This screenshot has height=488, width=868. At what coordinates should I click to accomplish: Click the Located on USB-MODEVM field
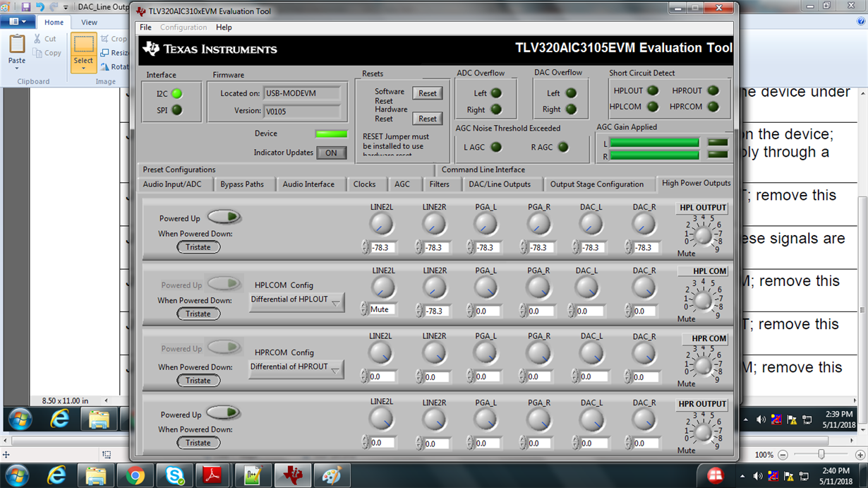point(302,93)
